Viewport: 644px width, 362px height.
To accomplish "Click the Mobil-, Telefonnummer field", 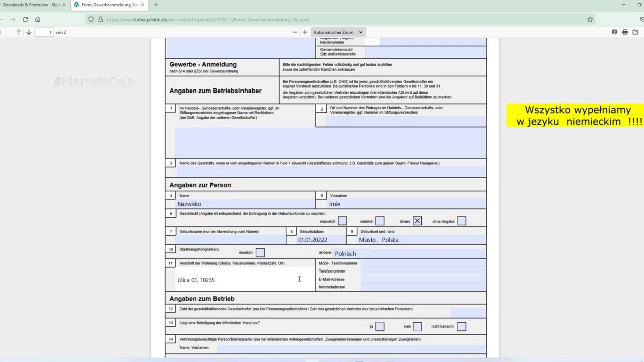I will [423, 263].
